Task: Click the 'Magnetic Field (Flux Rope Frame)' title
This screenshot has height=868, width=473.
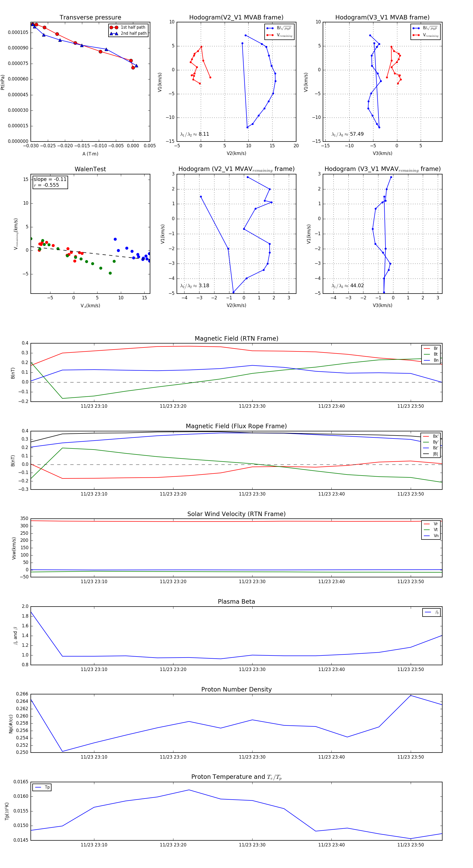Action: pyautogui.click(x=236, y=426)
